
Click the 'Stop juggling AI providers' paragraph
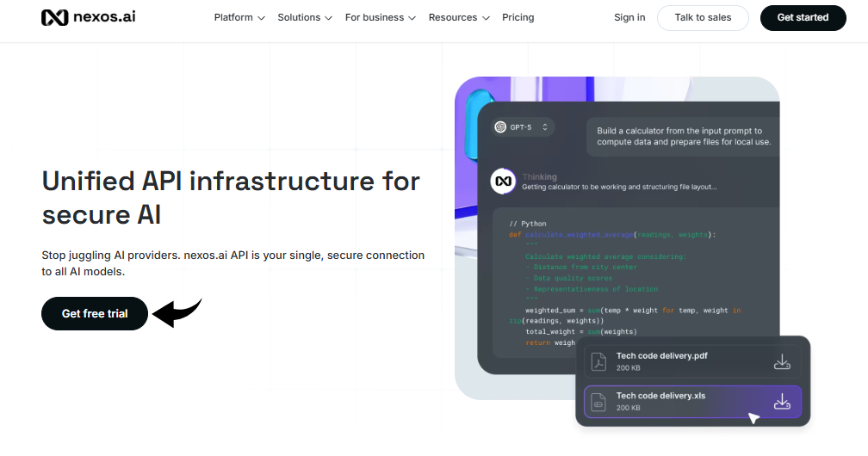233,263
